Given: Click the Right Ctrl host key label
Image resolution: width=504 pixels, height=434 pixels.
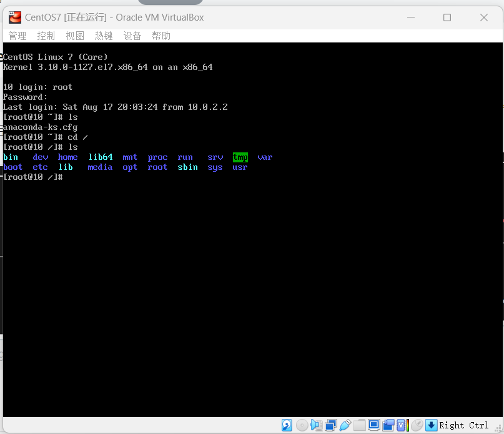Looking at the screenshot, I should click(x=463, y=425).
